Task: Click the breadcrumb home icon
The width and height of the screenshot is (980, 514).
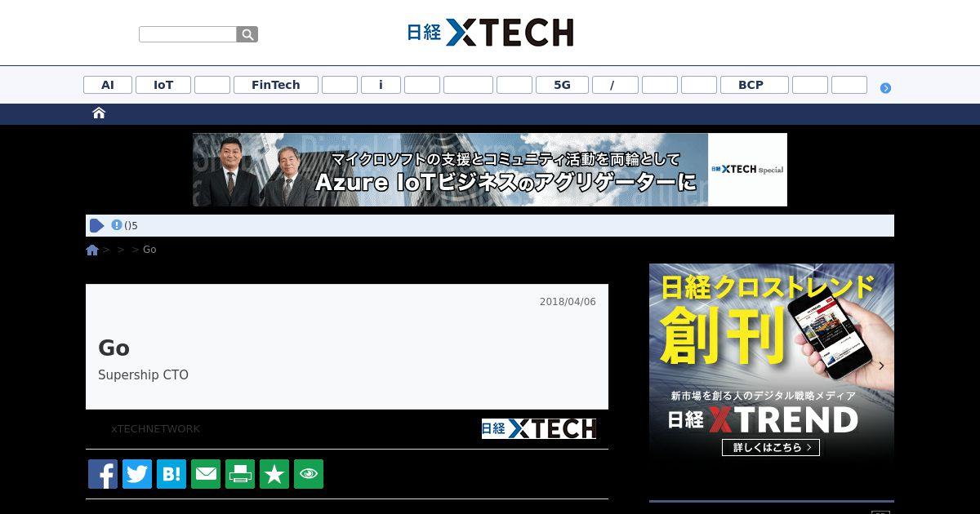Action: click(x=92, y=250)
